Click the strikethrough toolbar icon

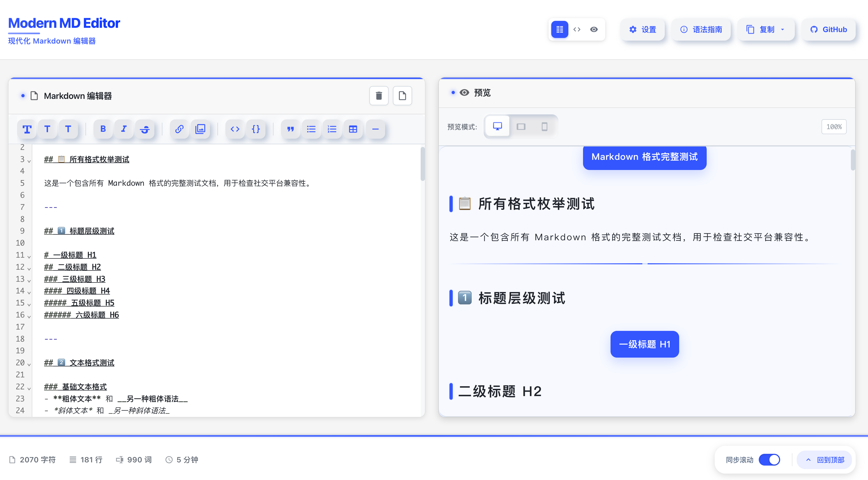coord(145,129)
